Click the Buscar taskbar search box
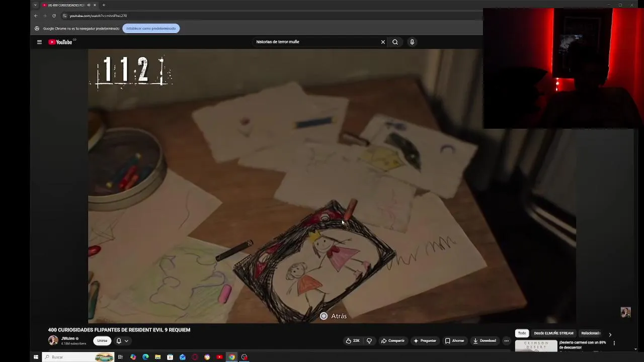Screen dimensions: 644x362 (x=78, y=357)
